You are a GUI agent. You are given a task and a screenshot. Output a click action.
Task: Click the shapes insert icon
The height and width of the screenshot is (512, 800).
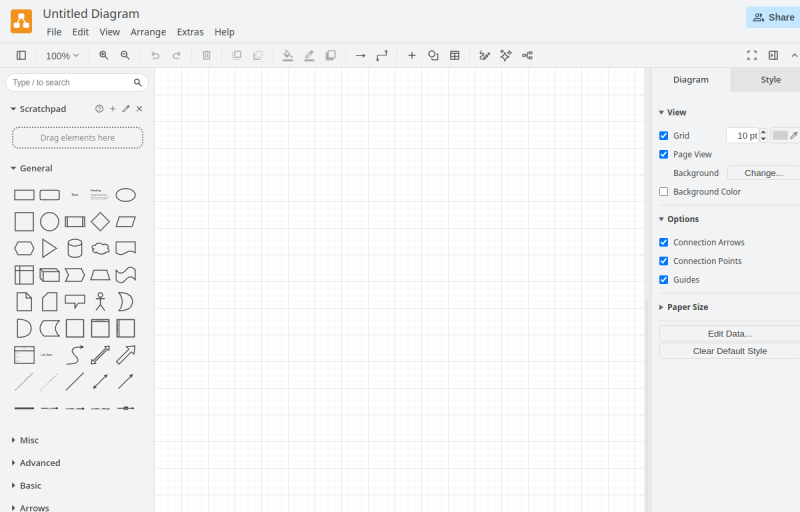[x=433, y=56]
